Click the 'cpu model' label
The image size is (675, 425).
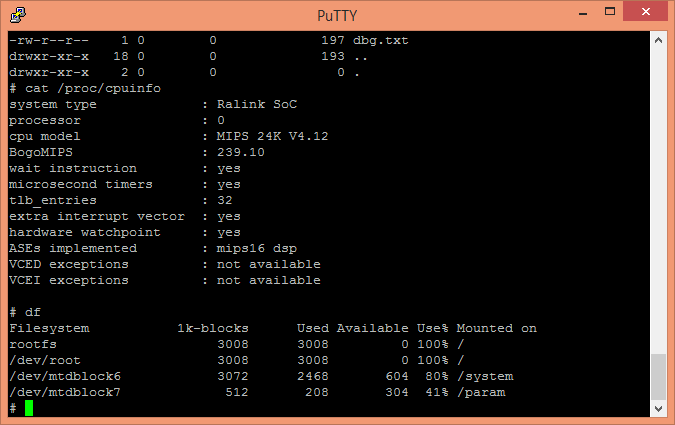pos(45,137)
